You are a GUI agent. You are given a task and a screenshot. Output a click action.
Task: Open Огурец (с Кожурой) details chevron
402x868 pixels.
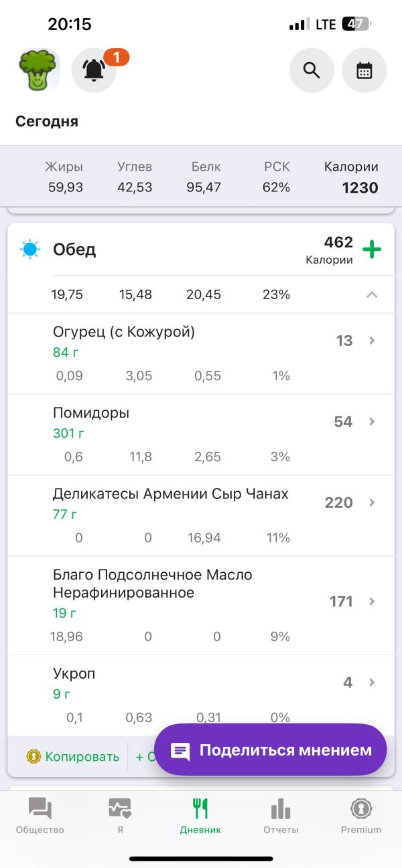point(373,341)
